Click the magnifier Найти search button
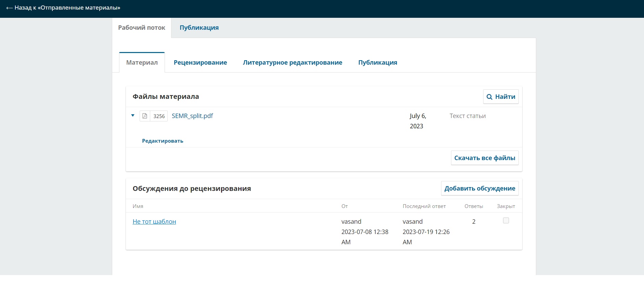Viewport: 644px width, 299px height. [x=501, y=96]
